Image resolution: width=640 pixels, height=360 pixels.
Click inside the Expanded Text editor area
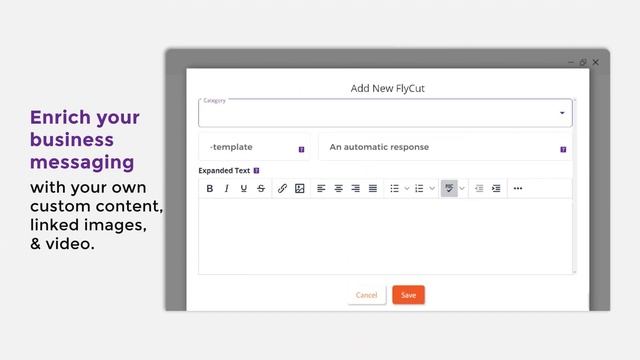click(385, 236)
